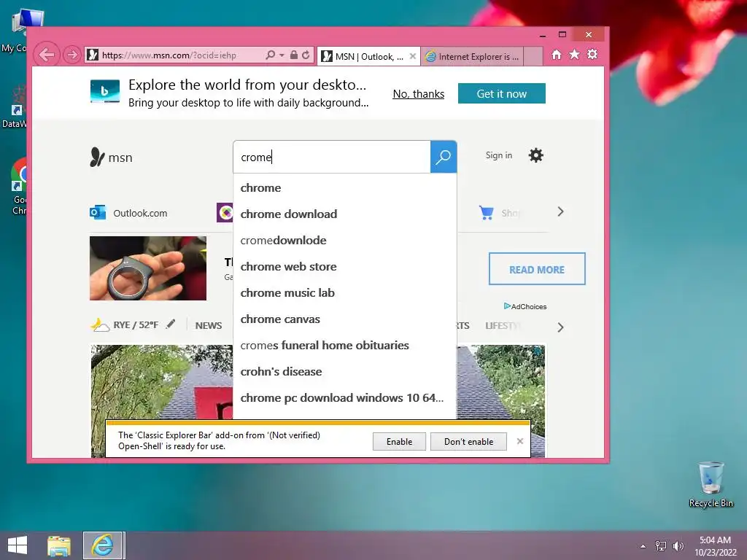Viewport: 747px width, 560px height.
Task: Click the Don't enable button
Action: pyautogui.click(x=469, y=441)
